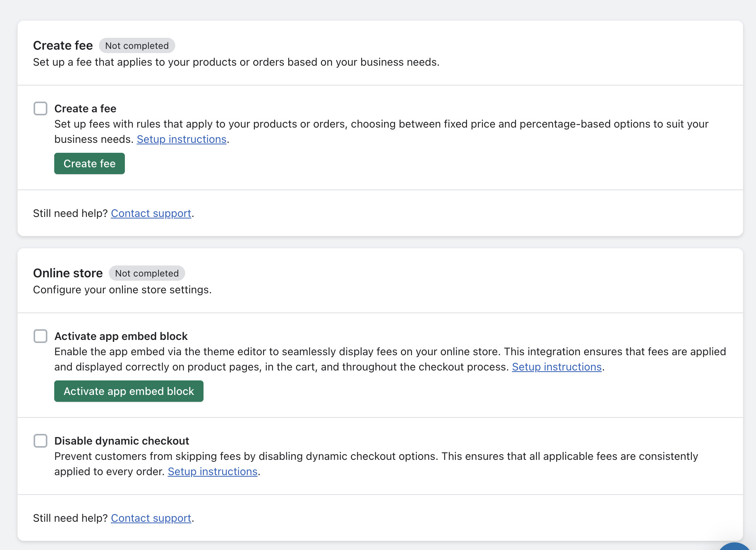Click the "Activate app embed block" button

point(129,391)
